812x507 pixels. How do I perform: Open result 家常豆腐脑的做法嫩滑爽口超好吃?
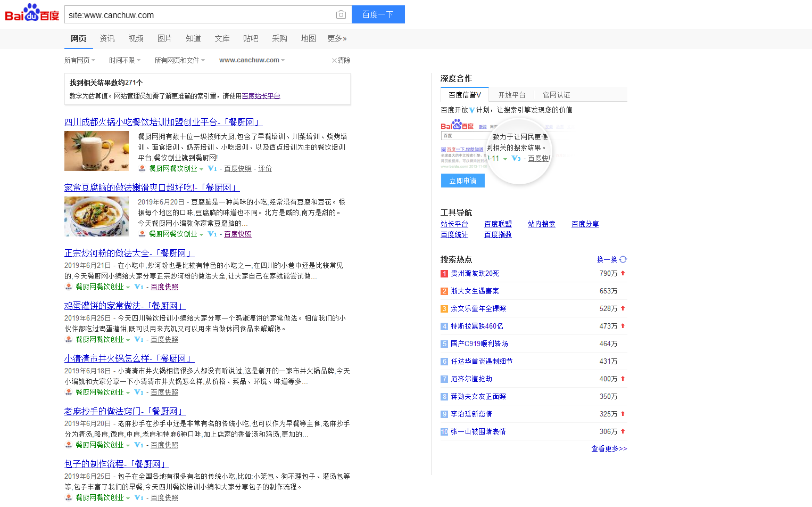click(152, 187)
